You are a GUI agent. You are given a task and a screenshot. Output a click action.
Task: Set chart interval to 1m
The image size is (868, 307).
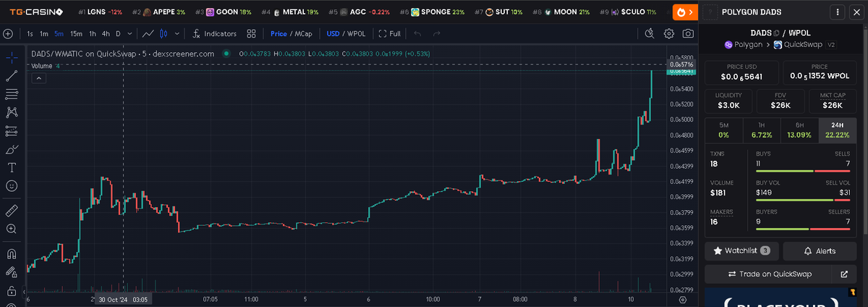point(44,33)
